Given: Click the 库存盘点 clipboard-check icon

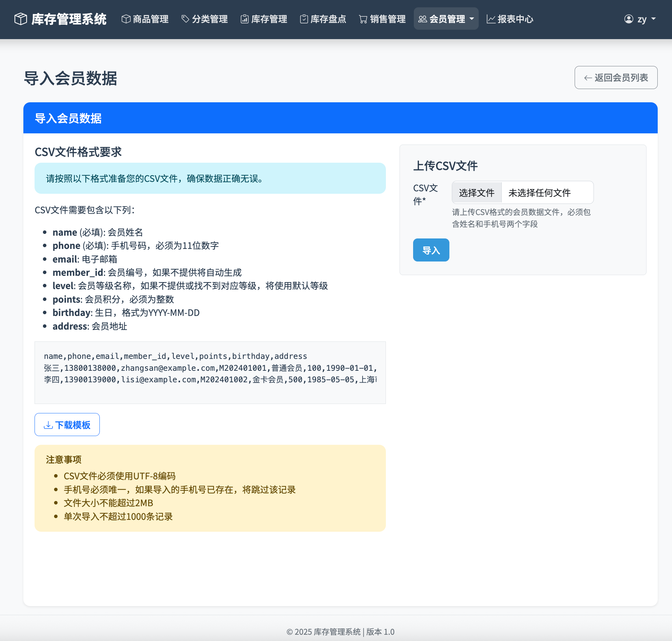Looking at the screenshot, I should [x=304, y=19].
